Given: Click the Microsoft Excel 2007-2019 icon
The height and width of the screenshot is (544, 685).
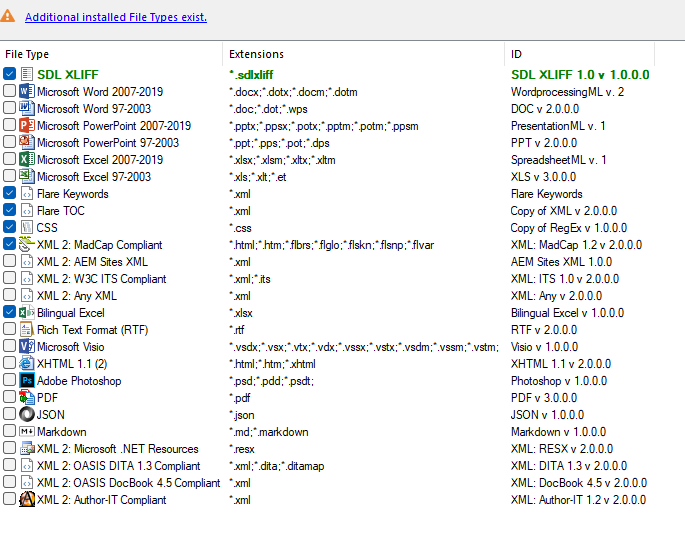Looking at the screenshot, I should coord(27,159).
